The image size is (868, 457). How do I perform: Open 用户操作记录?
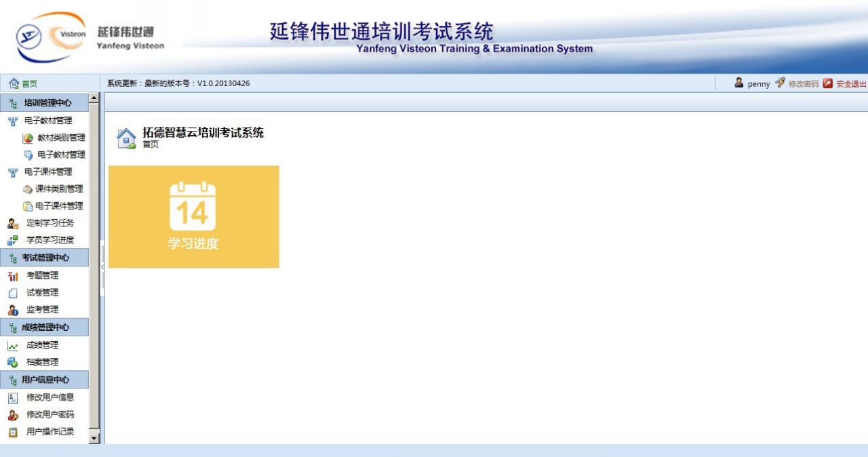click(50, 431)
